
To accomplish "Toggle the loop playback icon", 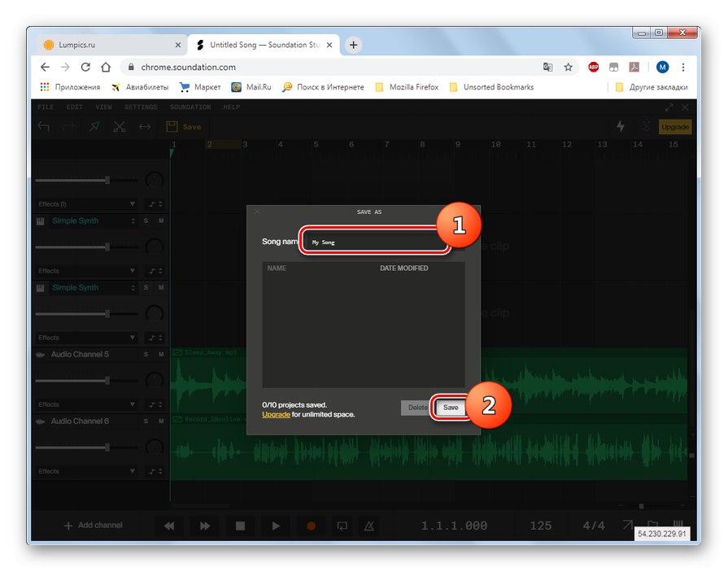I will (x=342, y=526).
